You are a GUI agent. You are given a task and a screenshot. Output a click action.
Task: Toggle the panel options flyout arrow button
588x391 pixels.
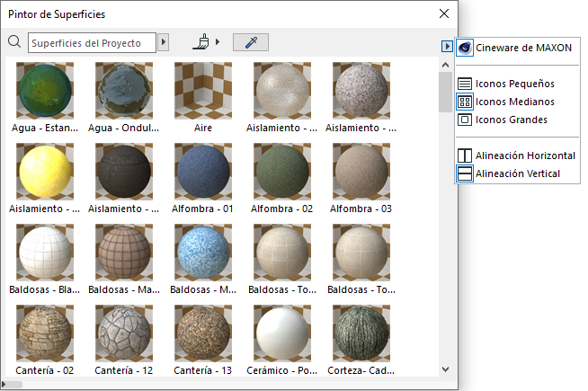tap(447, 47)
